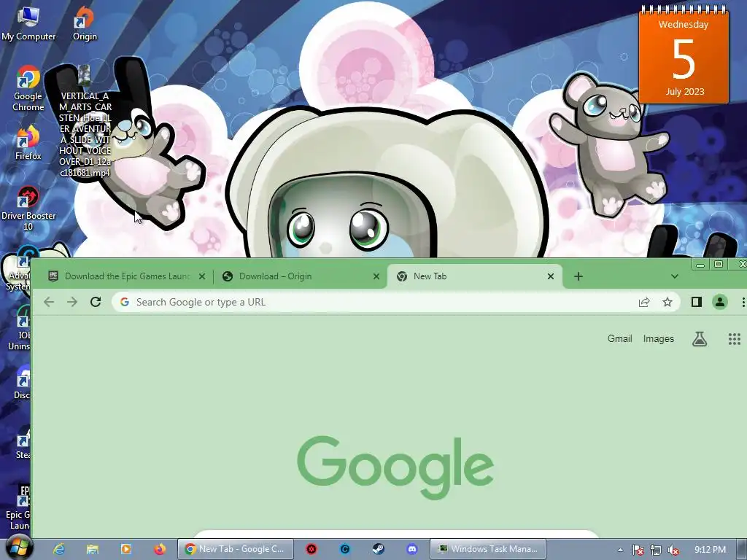
Task: Open Windows Explorer from taskbar
Action: click(93, 549)
